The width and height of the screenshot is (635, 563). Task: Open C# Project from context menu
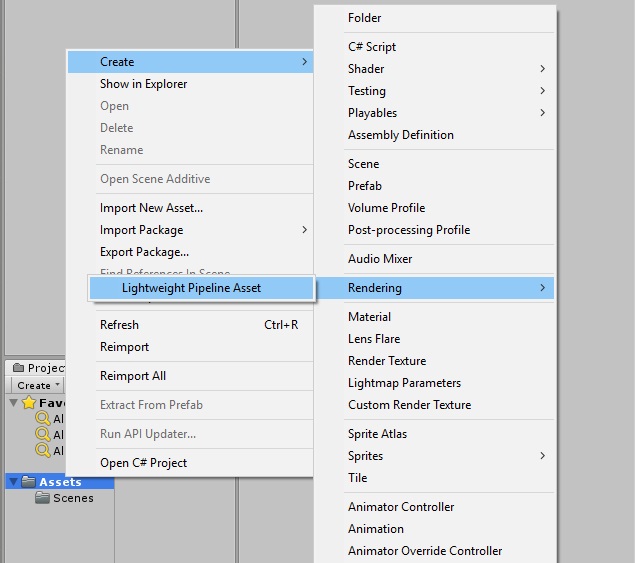tap(143, 463)
